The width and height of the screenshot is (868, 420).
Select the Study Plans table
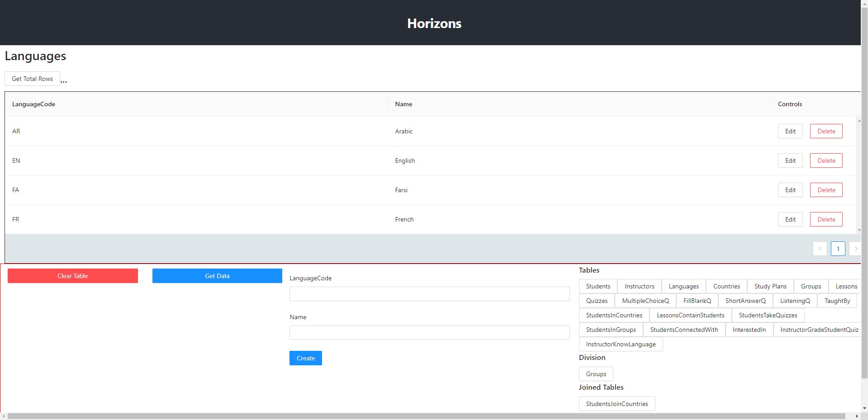[770, 286]
